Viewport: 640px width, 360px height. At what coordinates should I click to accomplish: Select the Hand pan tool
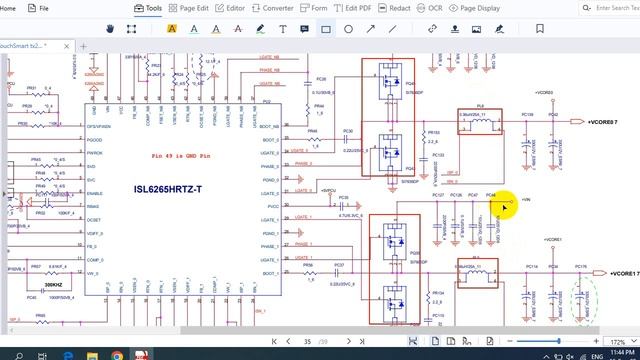pos(110,29)
